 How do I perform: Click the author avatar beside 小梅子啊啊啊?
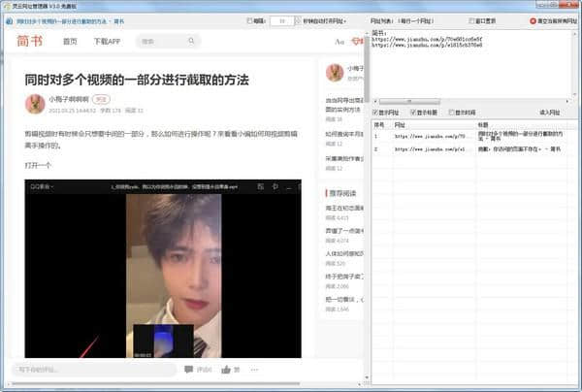click(35, 103)
